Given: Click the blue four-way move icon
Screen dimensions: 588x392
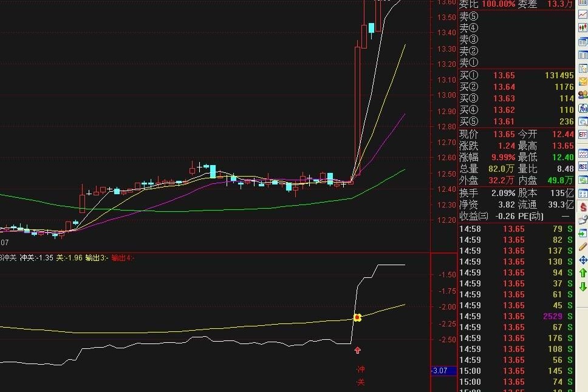Looking at the screenshot, I should 583,260.
